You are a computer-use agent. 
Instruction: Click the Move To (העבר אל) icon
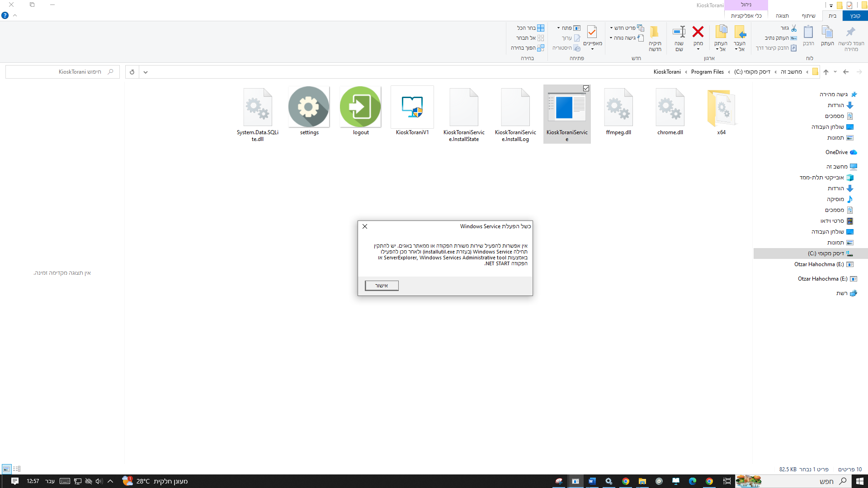tap(740, 32)
